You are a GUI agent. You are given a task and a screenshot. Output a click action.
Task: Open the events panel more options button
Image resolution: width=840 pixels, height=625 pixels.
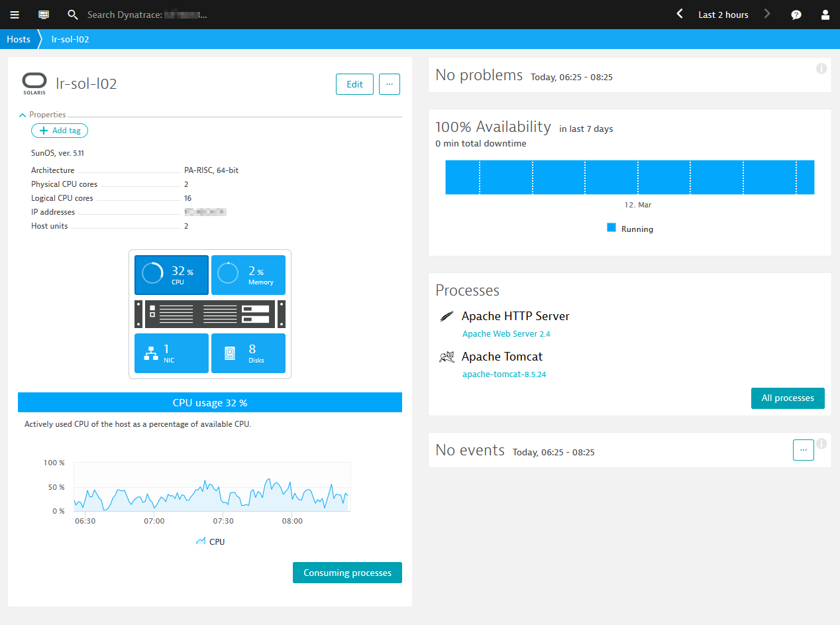point(804,450)
